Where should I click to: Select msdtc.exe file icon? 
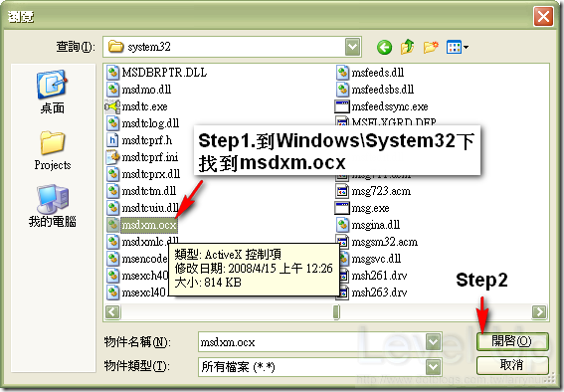(x=112, y=106)
